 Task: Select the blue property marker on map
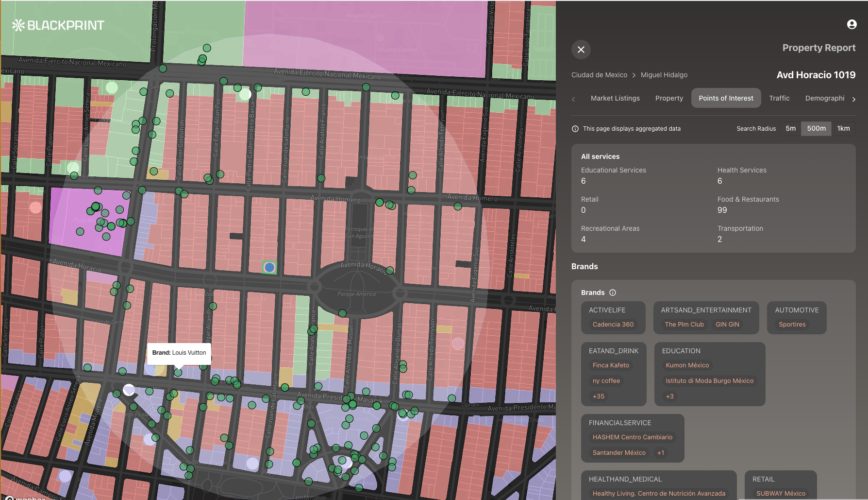click(269, 267)
